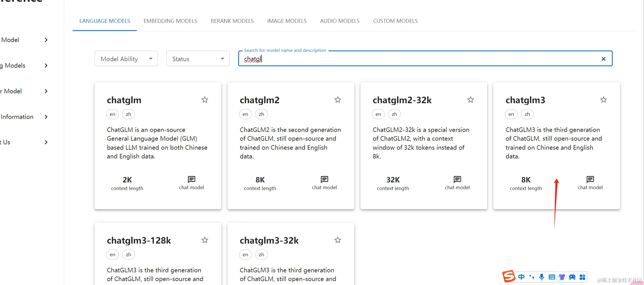Click the orange Sogou S input method icon
This screenshot has width=644, height=285.
pyautogui.click(x=509, y=276)
